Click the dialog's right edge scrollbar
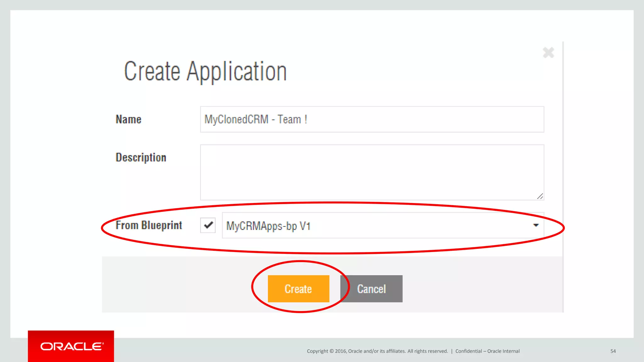 563,176
